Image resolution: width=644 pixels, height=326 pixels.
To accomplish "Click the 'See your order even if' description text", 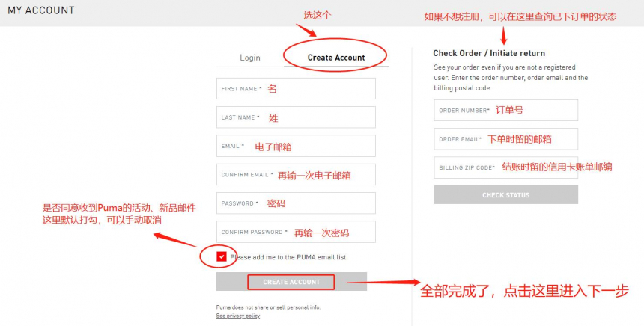I will [x=511, y=78].
